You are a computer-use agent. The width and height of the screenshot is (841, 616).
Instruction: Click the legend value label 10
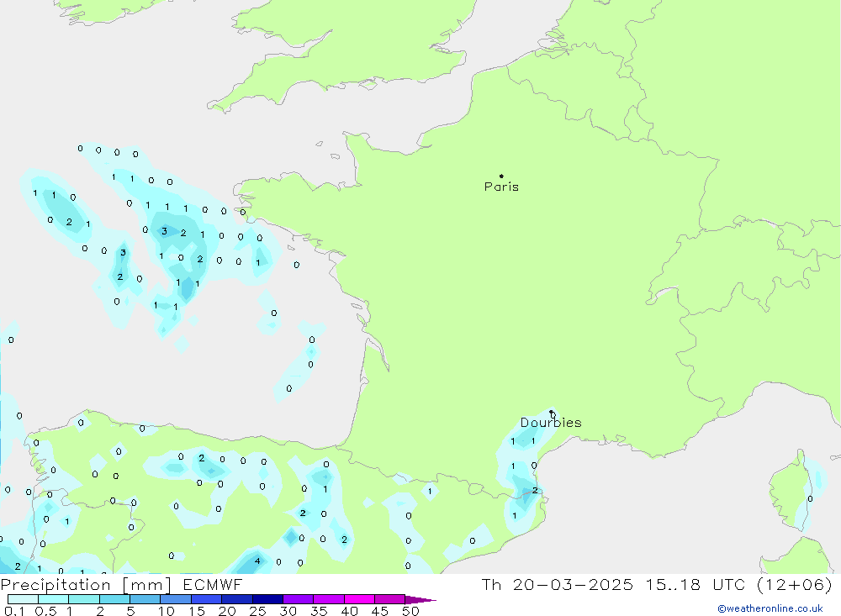(167, 611)
